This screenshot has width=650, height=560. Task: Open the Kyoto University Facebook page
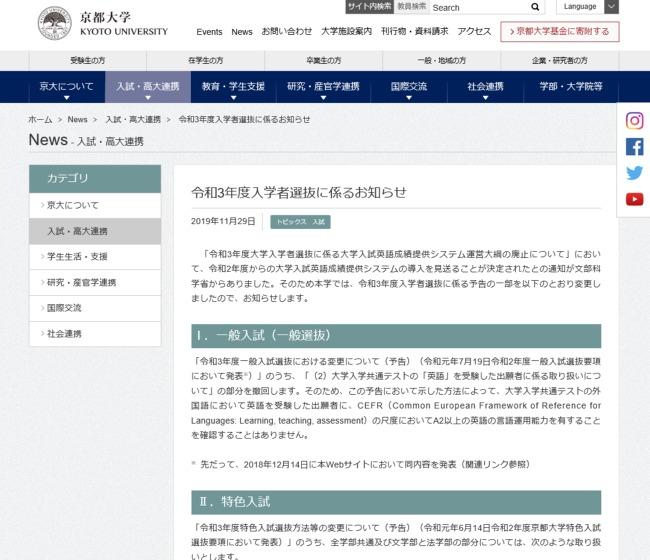pos(634,147)
